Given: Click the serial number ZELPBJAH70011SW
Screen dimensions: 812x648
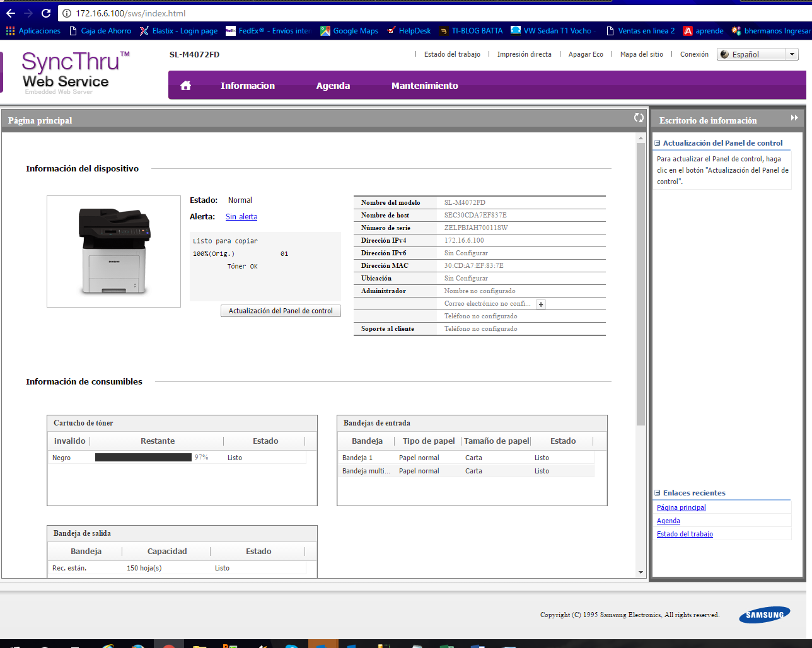Looking at the screenshot, I should [x=476, y=228].
